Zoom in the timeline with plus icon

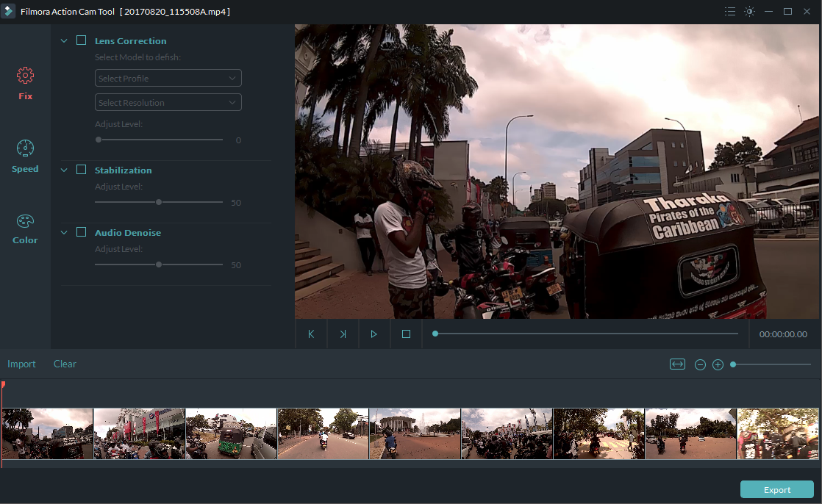pos(718,364)
